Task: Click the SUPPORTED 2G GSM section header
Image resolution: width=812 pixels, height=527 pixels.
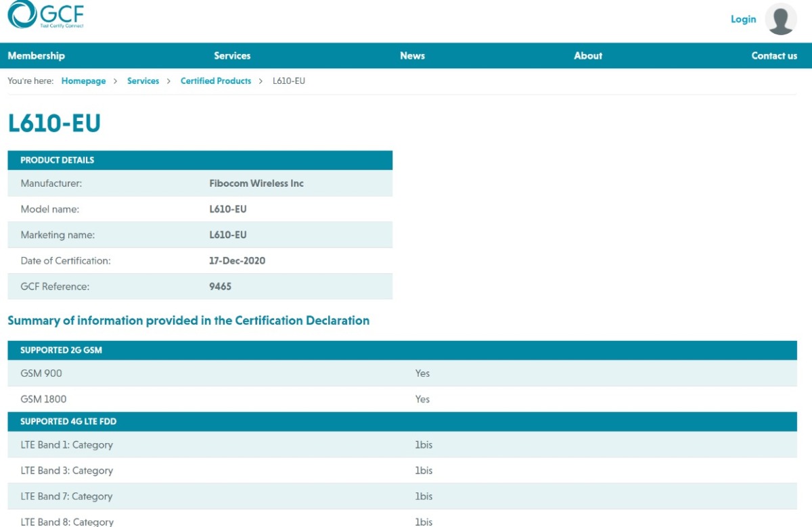Action: [x=402, y=350]
